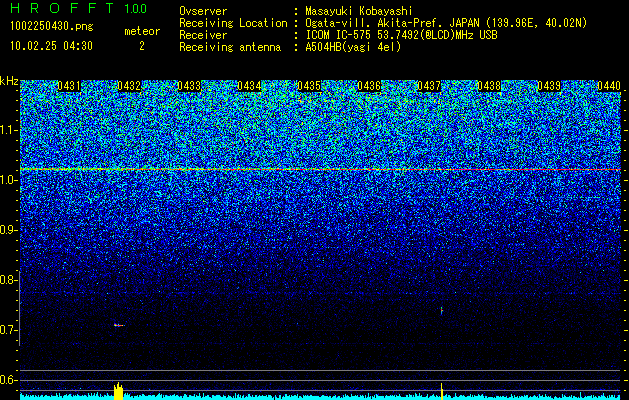Click the HROFFT 1.00 title text
629x400 pixels.
pyautogui.click(x=78, y=8)
